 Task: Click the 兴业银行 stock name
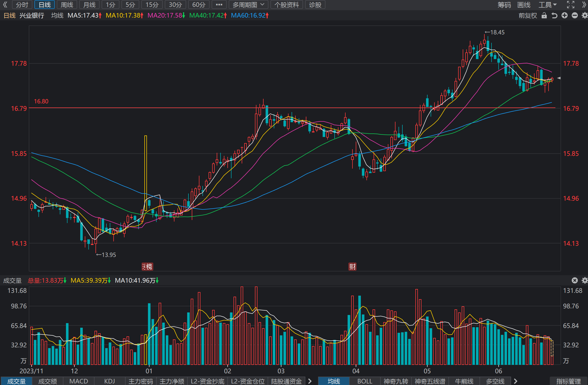pyautogui.click(x=32, y=16)
